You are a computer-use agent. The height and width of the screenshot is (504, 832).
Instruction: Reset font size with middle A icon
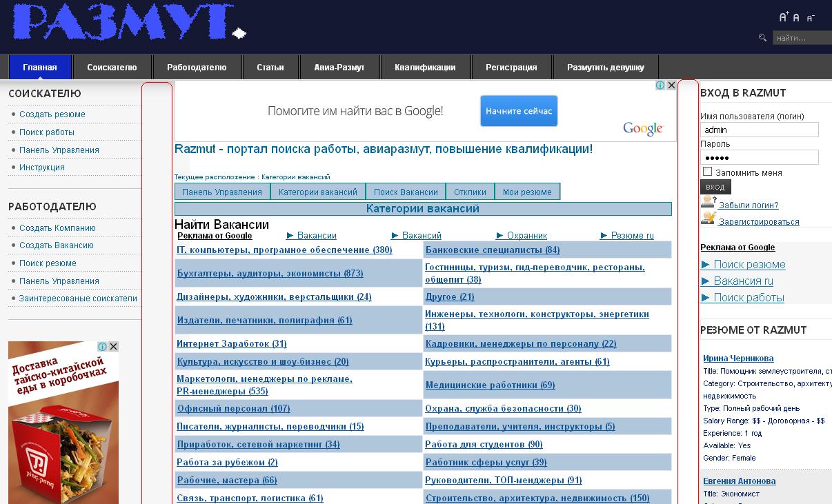[796, 18]
